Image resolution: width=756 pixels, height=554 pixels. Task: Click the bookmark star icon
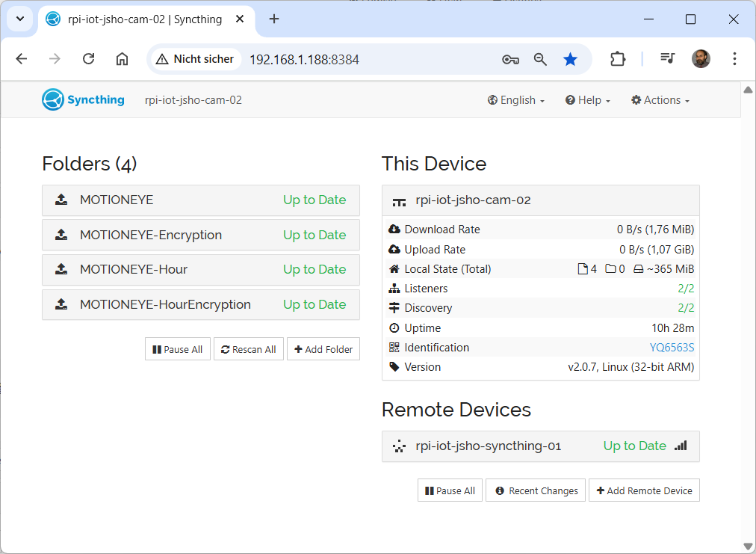(x=570, y=59)
